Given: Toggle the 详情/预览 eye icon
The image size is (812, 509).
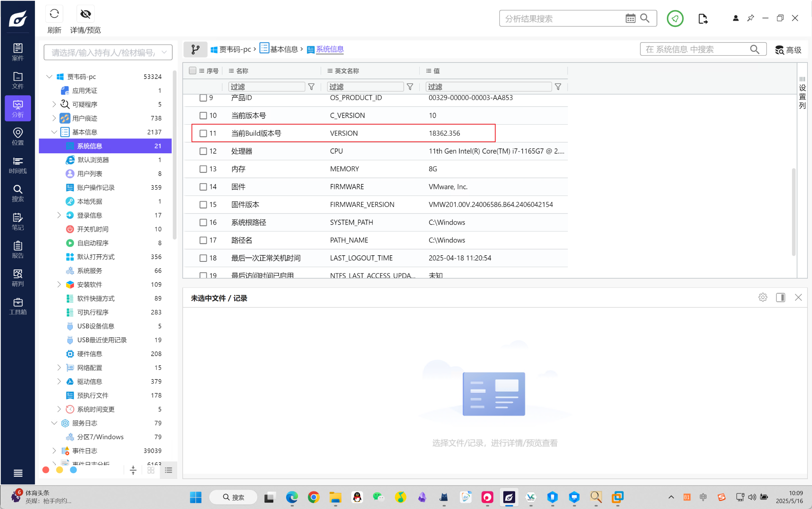Looking at the screenshot, I should [85, 14].
